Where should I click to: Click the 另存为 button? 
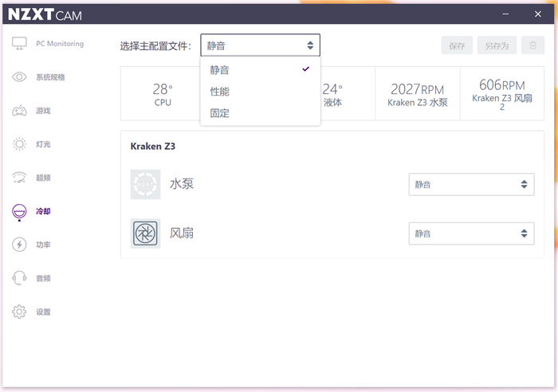point(497,45)
